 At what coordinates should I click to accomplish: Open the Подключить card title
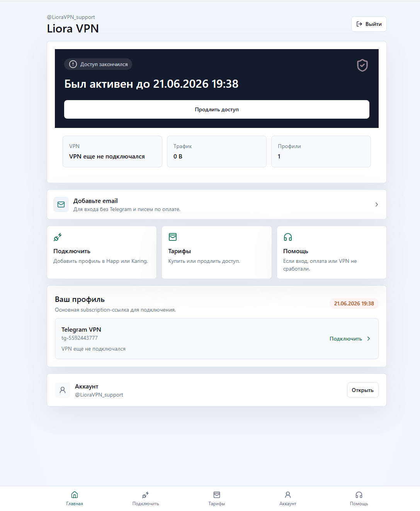[72, 251]
